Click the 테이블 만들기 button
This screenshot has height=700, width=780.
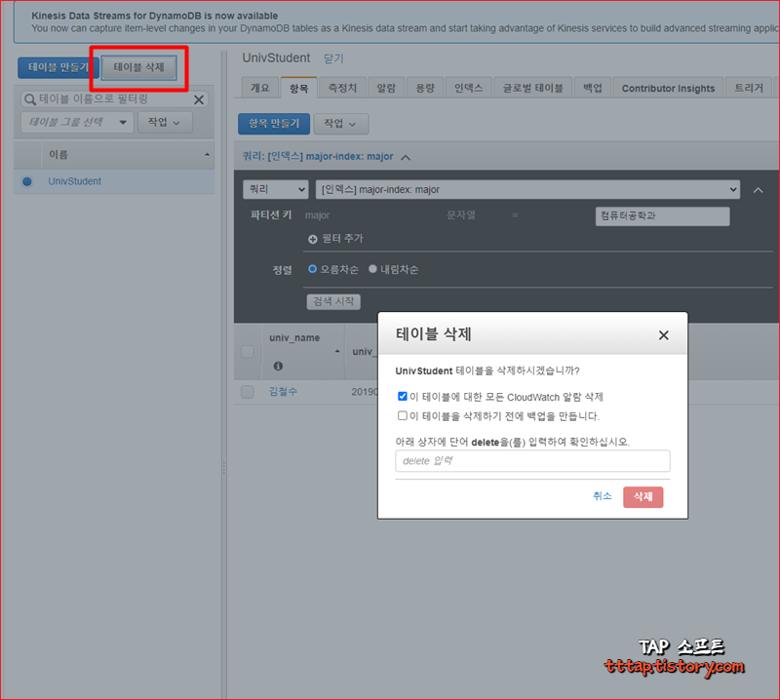click(x=58, y=67)
